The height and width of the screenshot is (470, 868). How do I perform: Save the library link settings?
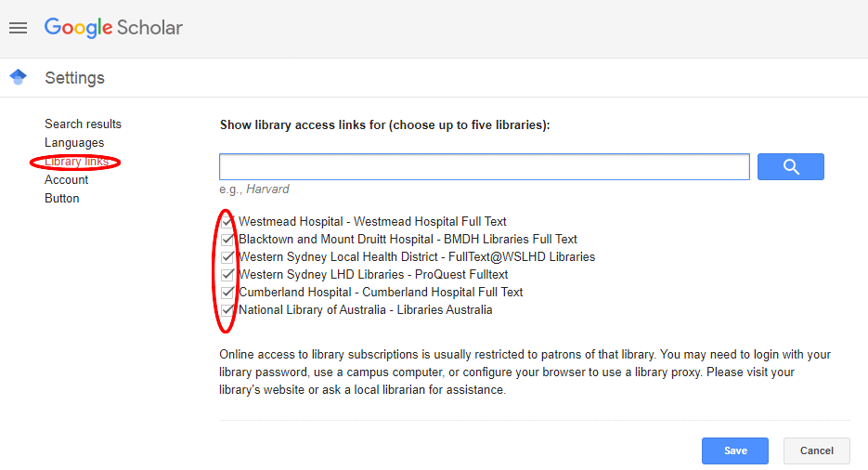click(735, 450)
